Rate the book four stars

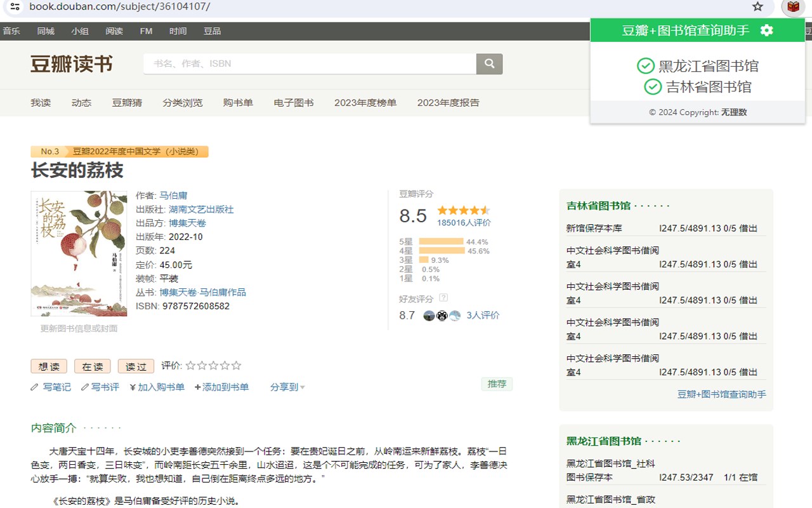225,366
